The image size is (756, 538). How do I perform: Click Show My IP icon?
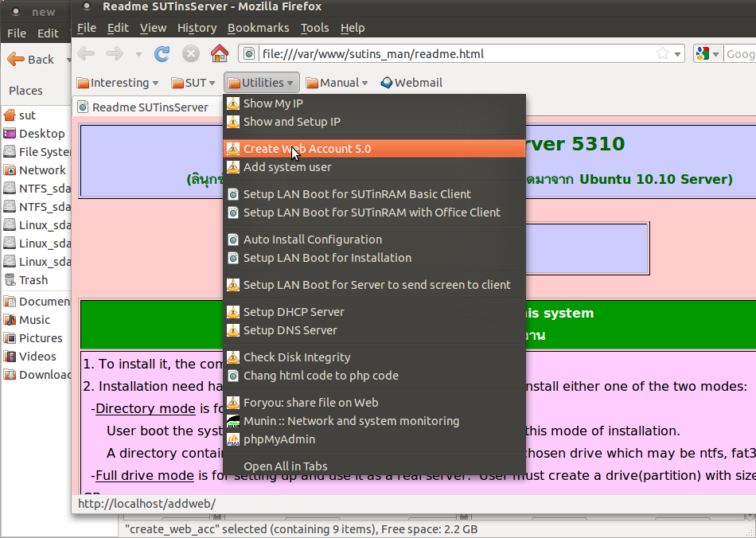click(x=233, y=103)
